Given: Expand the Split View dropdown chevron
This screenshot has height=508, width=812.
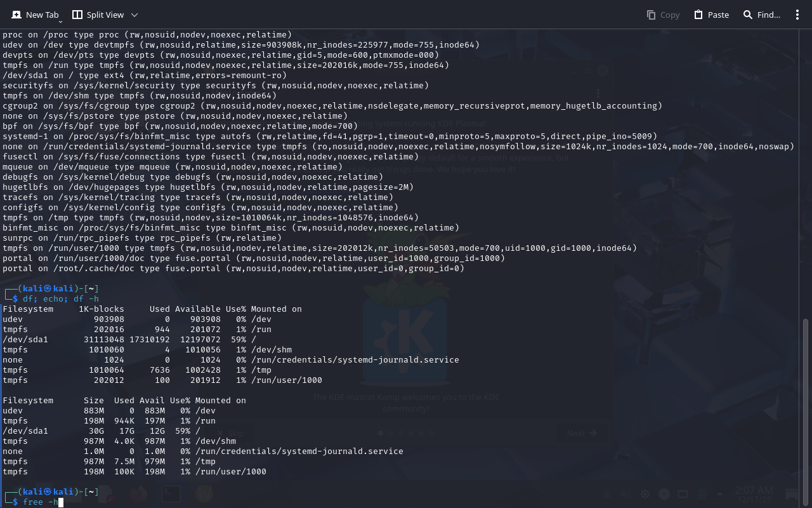Looking at the screenshot, I should click(134, 15).
